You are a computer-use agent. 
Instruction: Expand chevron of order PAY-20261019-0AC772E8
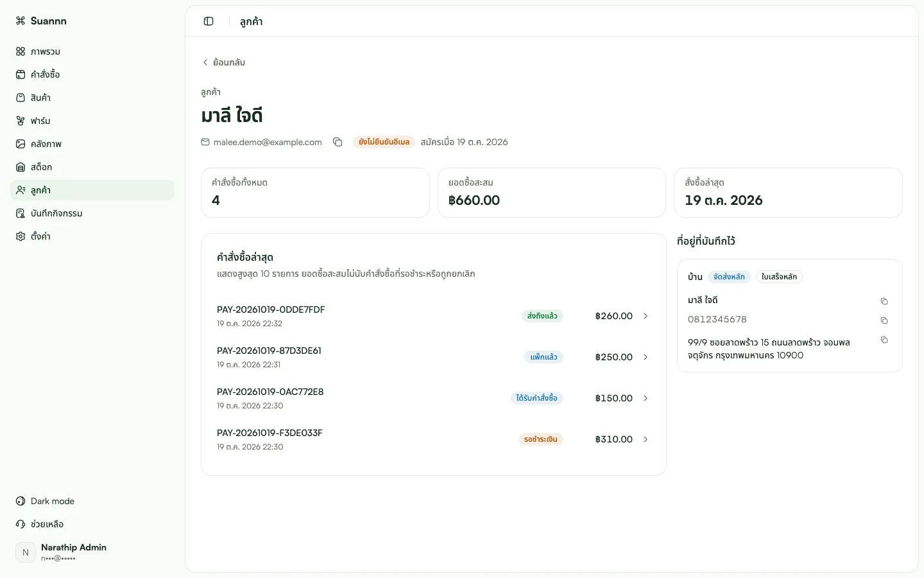point(646,398)
